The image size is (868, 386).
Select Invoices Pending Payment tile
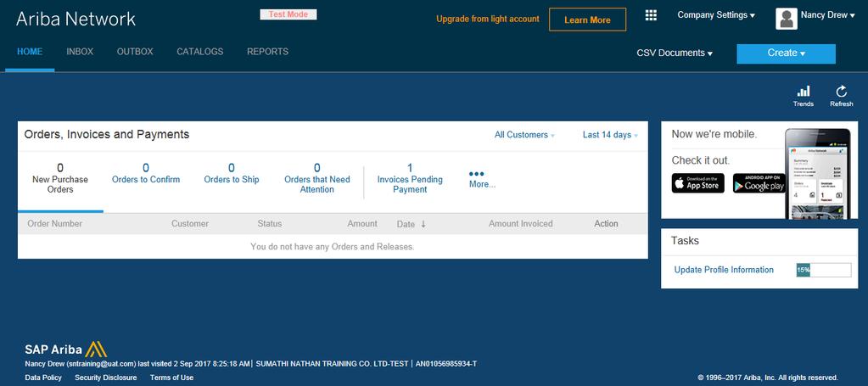tap(410, 178)
